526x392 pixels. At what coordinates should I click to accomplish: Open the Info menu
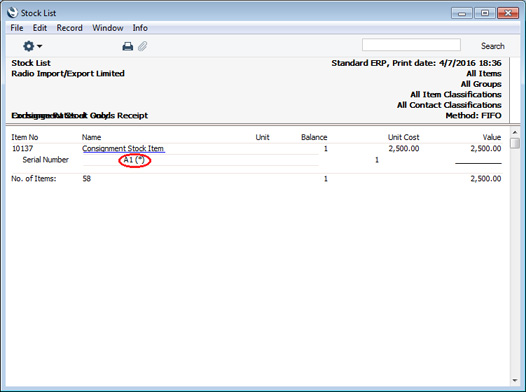(x=140, y=28)
